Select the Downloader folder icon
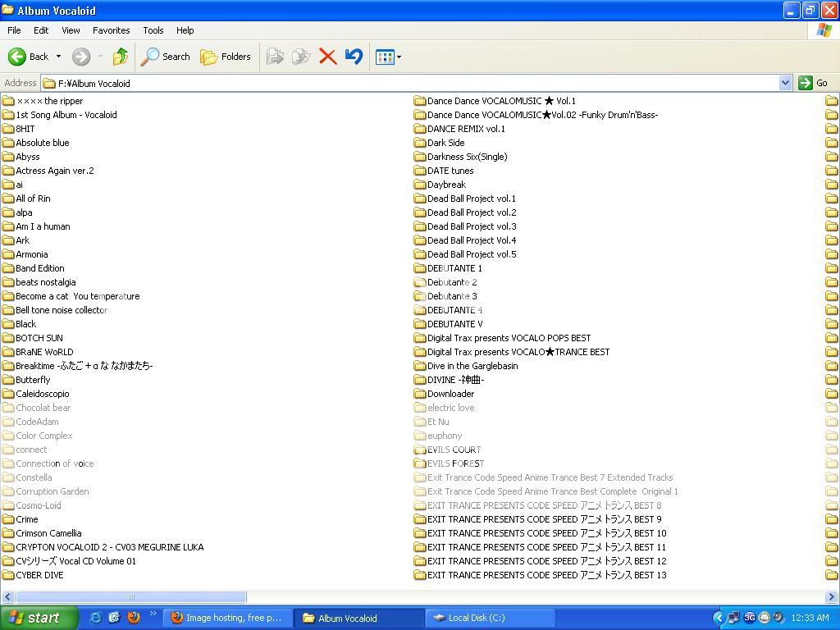 pyautogui.click(x=419, y=393)
